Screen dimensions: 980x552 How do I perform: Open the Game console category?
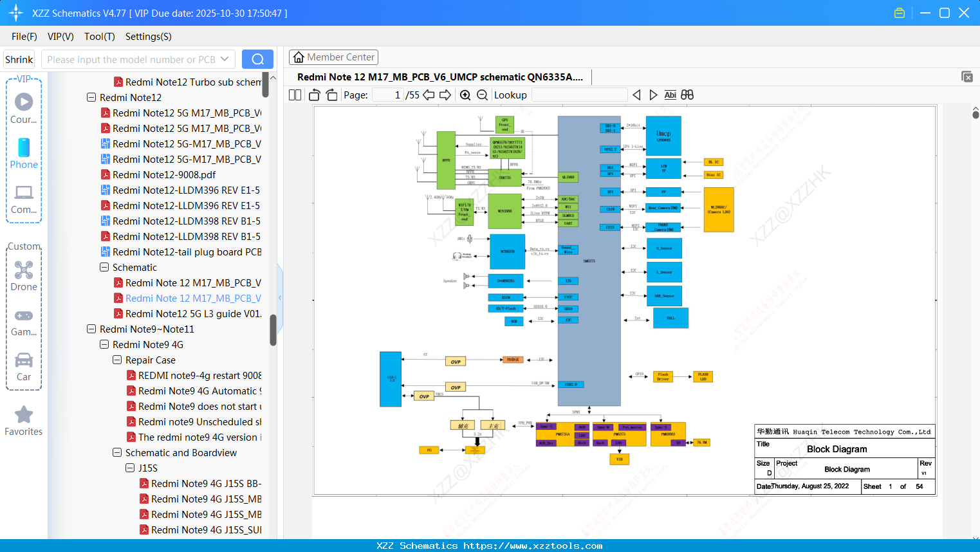click(24, 322)
